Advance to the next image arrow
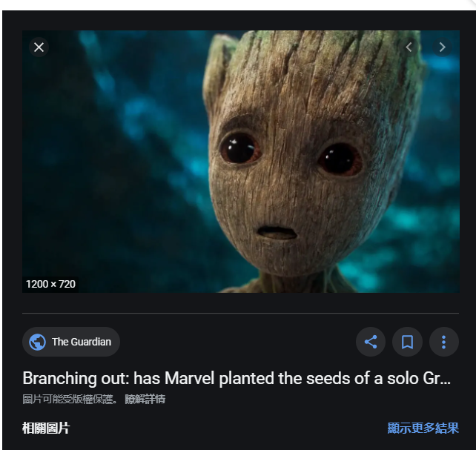 [x=443, y=47]
